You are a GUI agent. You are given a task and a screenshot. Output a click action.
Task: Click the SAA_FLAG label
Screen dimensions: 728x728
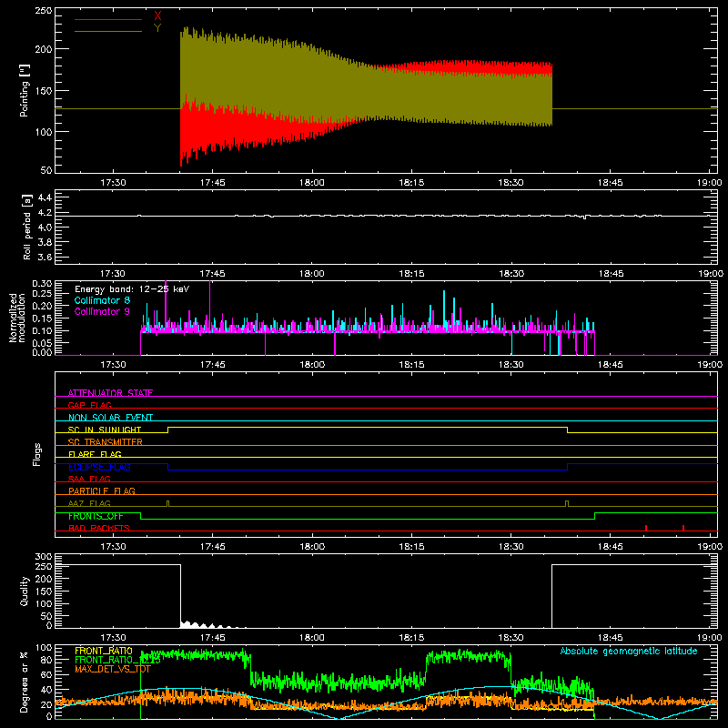point(89,479)
